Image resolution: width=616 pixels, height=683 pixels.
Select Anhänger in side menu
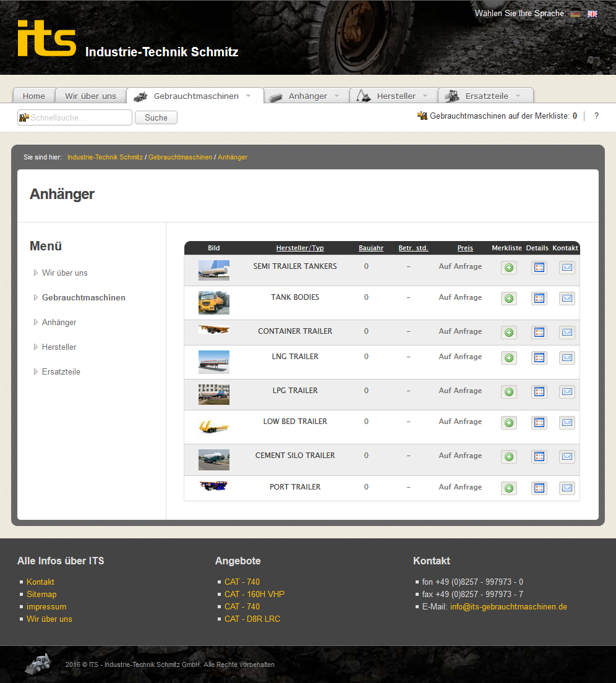coord(59,322)
